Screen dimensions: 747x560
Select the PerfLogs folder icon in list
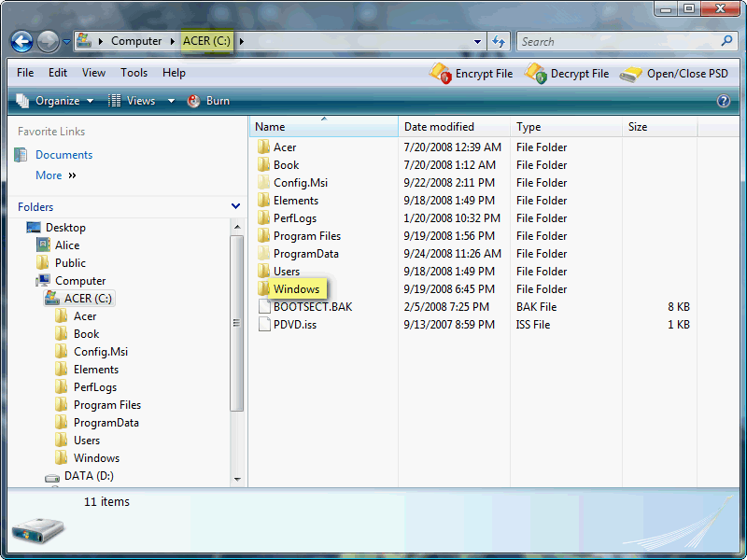[263, 217]
